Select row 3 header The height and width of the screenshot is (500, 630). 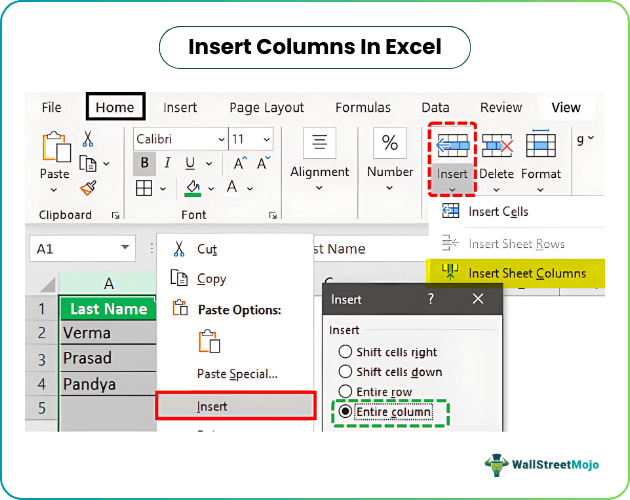tap(42, 359)
